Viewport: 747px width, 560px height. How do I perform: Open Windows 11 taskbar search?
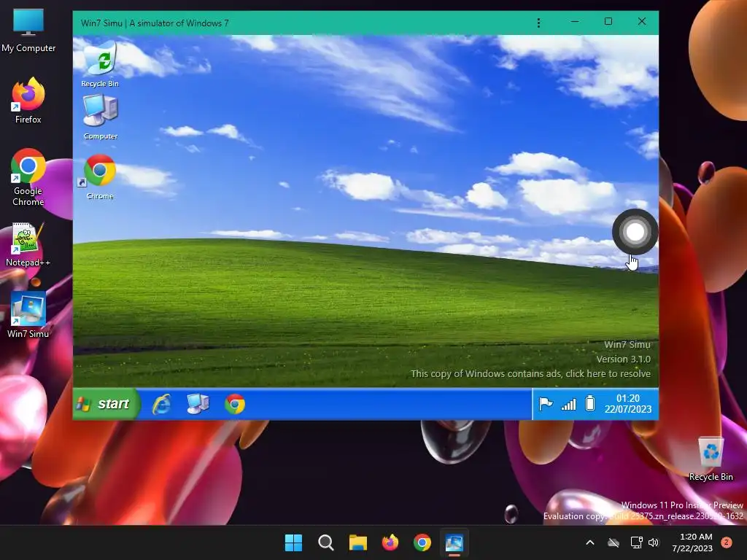(x=326, y=542)
